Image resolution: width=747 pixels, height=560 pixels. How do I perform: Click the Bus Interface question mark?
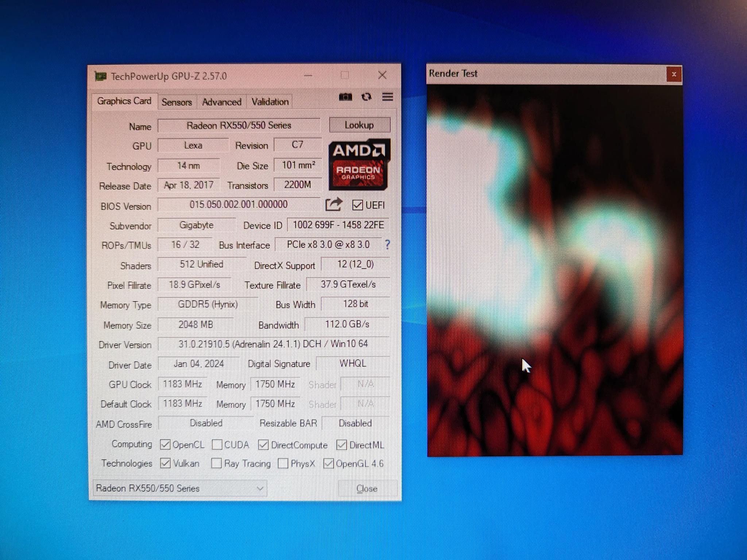tap(387, 245)
